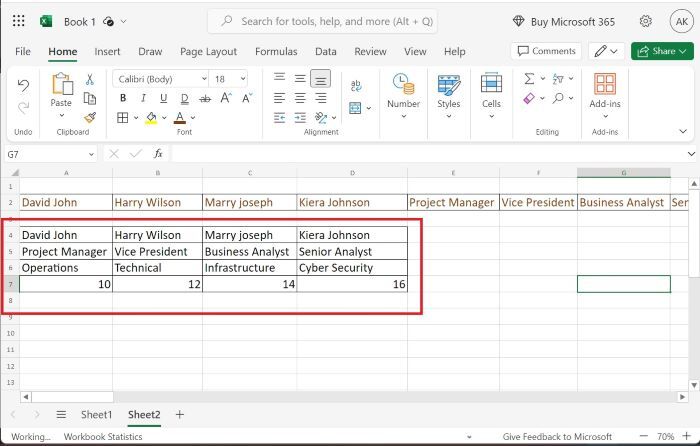Toggle Italic formatting

pyautogui.click(x=143, y=98)
